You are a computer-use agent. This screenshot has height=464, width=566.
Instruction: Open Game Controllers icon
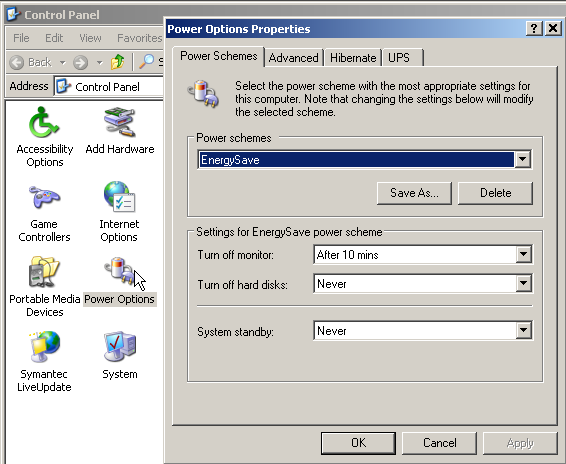tap(44, 197)
